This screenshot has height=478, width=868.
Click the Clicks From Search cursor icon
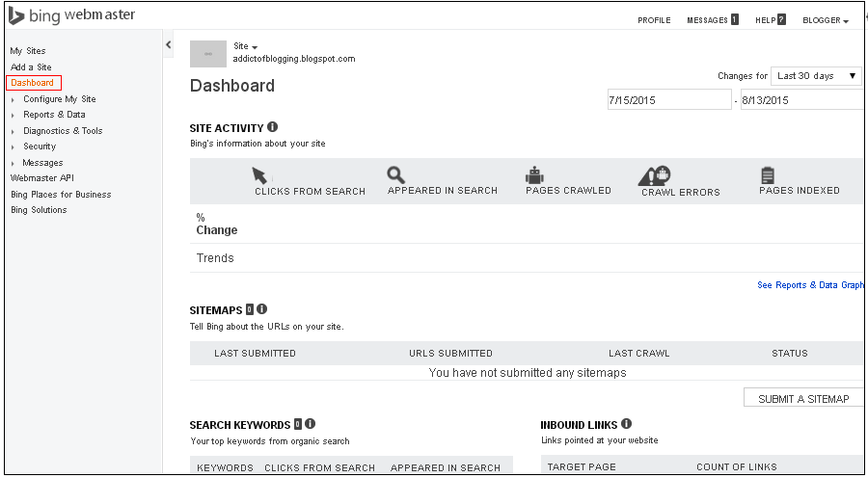pyautogui.click(x=259, y=175)
